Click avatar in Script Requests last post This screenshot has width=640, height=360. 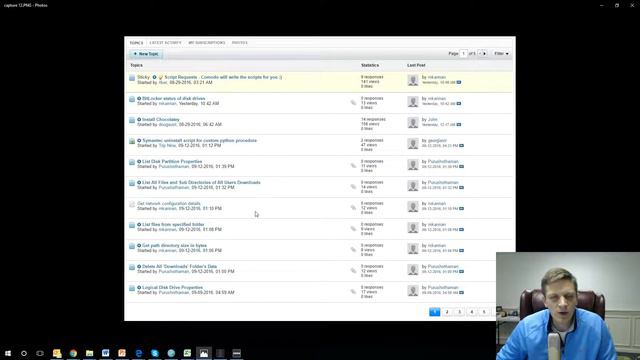(x=413, y=80)
